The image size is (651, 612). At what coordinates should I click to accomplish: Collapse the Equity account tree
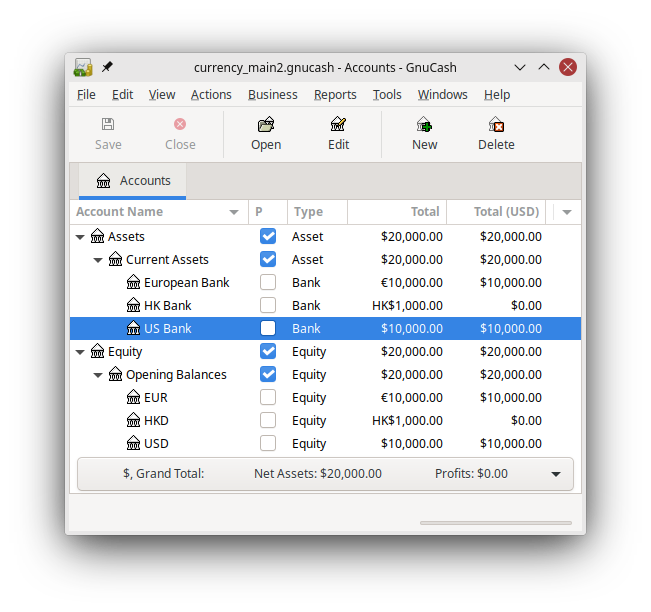pos(80,352)
